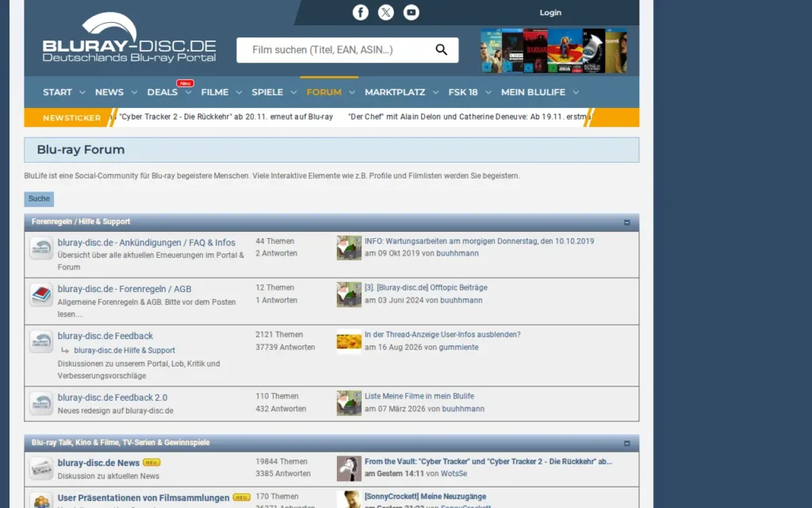This screenshot has width=812, height=508.
Task: Click the Suche button
Action: coord(39,199)
